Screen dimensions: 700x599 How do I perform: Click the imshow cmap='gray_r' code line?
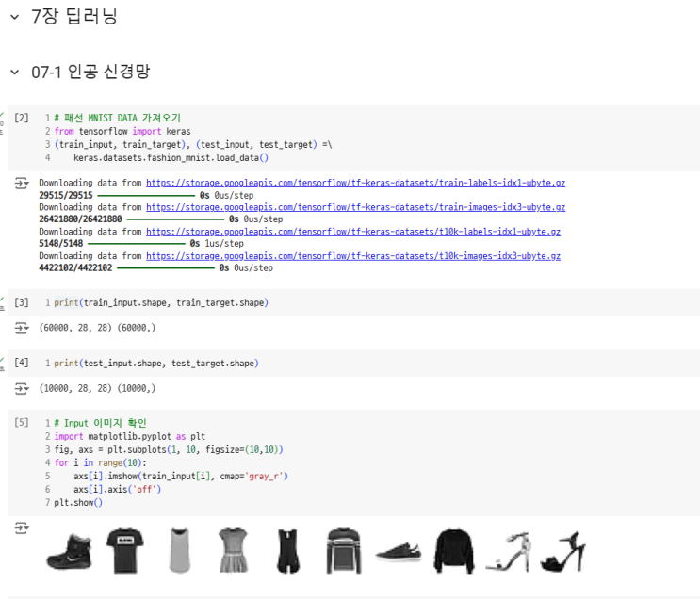[x=181, y=477]
